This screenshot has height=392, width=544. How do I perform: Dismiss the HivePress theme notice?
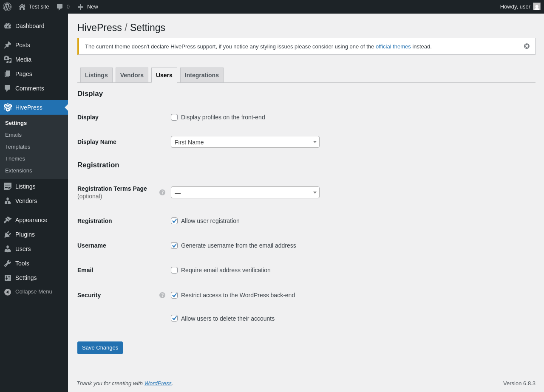[527, 46]
